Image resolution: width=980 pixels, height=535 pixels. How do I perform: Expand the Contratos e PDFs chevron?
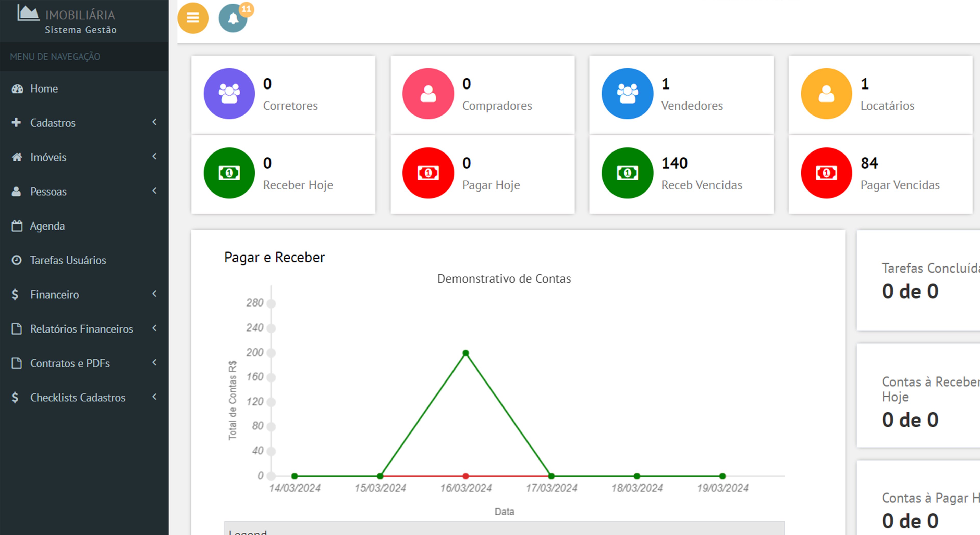click(x=154, y=362)
